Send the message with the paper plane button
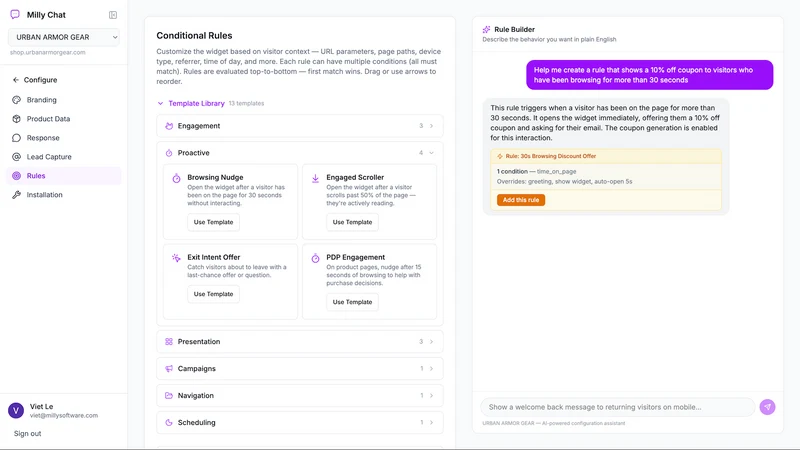 point(767,407)
